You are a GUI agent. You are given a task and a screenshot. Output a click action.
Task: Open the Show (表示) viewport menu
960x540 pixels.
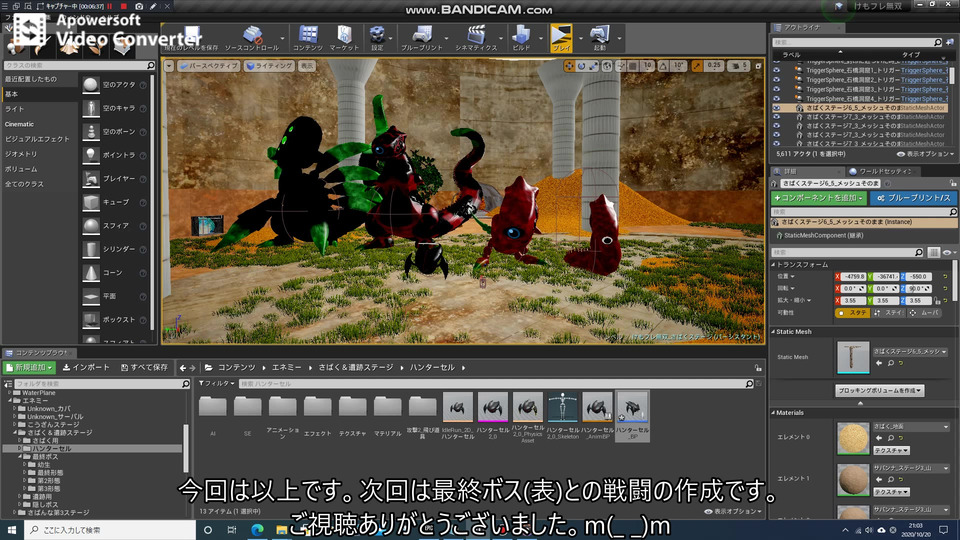pos(307,66)
